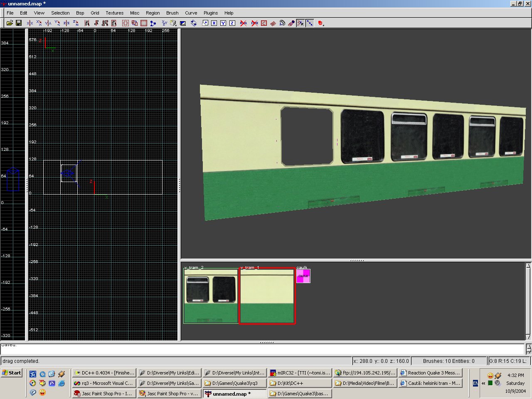
Task: Open the red brush-type toolbar dropdown
Action: pos(321,23)
